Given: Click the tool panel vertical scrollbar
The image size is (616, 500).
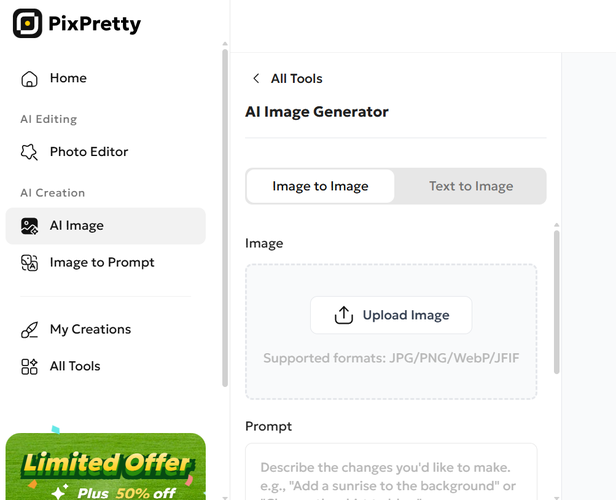Looking at the screenshot, I should pos(556,302).
